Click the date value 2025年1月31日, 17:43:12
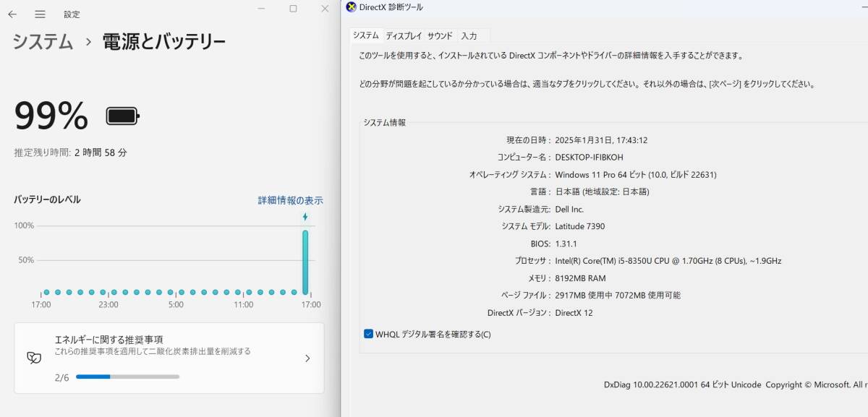Image resolution: width=868 pixels, height=417 pixels. [601, 140]
